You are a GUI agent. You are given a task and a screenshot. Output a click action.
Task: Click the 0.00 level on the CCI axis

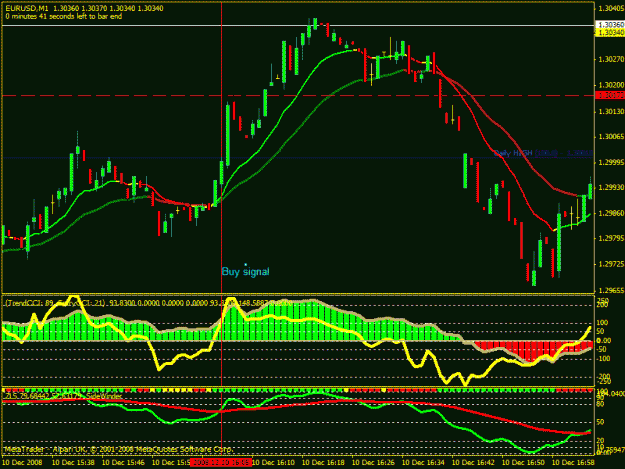(604, 341)
